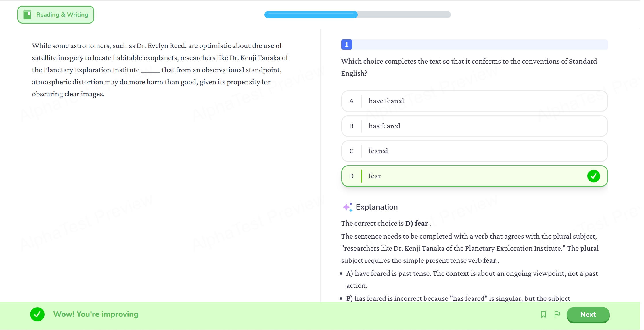Click the blank in the passage
644x330 pixels.
150,70
